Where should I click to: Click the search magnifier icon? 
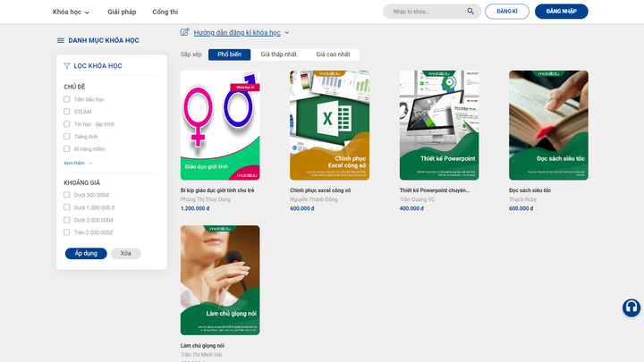click(470, 12)
